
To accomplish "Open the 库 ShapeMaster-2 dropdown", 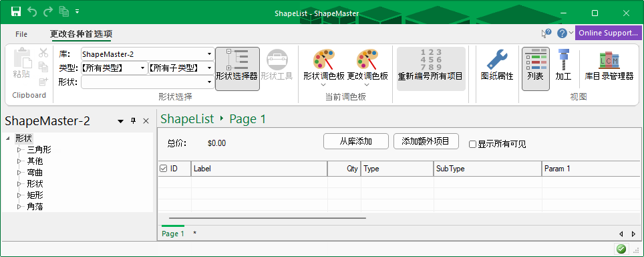I will click(x=210, y=54).
